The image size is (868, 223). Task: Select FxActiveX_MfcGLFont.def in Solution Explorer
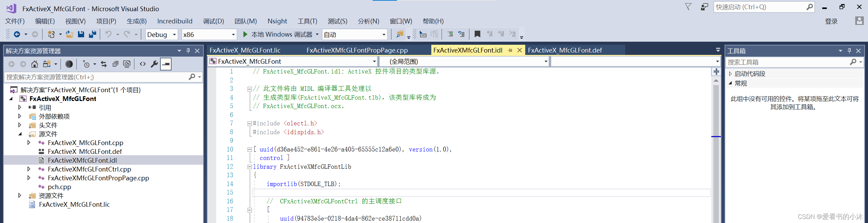click(85, 151)
